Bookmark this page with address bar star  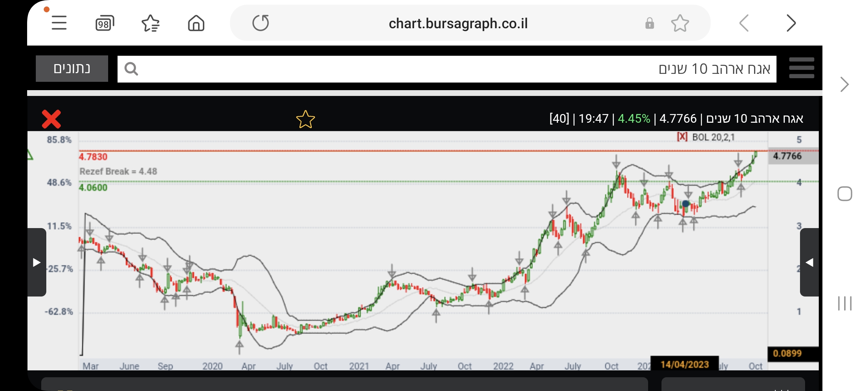(x=680, y=24)
